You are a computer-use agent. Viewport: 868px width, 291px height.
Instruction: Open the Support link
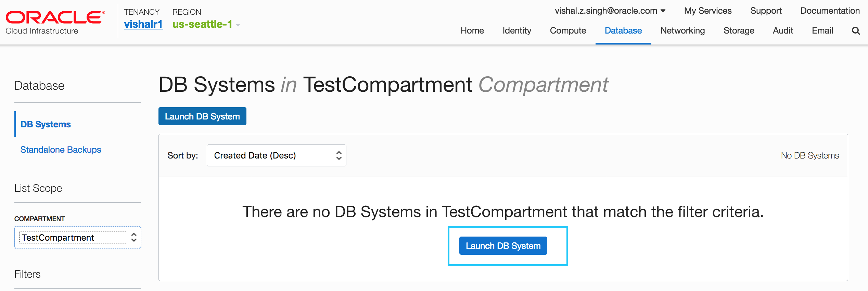coord(766,11)
